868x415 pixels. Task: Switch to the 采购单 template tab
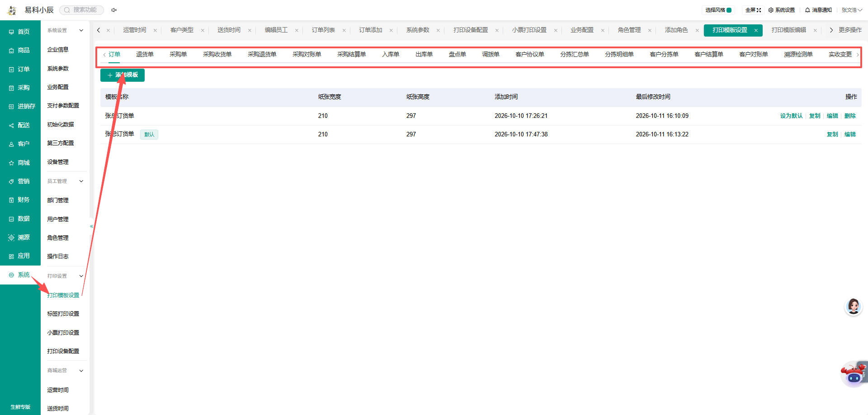coord(178,54)
